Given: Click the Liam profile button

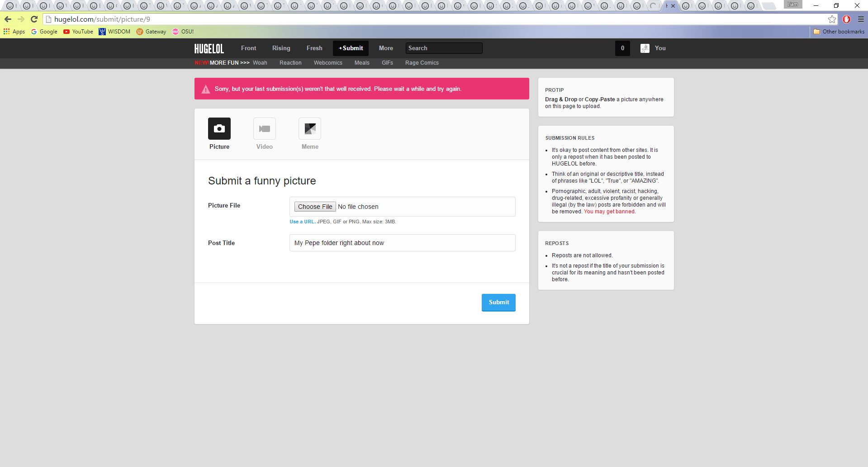Looking at the screenshot, I should 792,4.
